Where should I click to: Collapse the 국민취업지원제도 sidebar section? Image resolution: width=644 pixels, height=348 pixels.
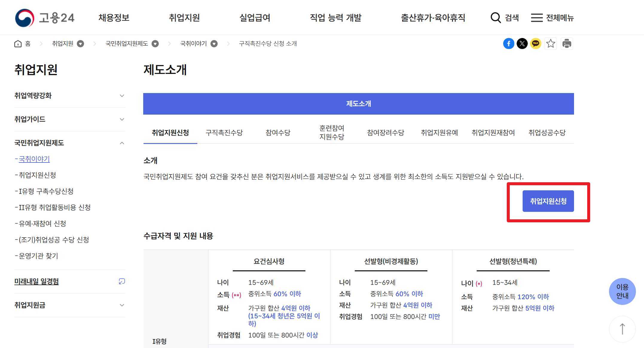122,143
